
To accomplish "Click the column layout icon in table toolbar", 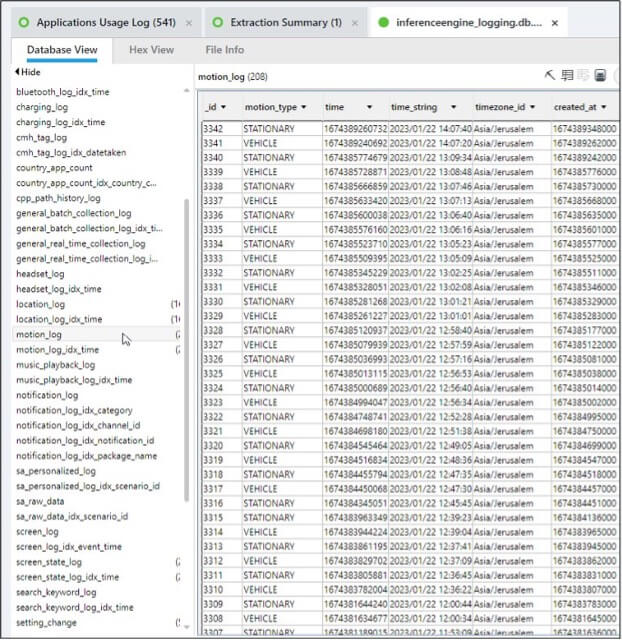I will tap(567, 76).
